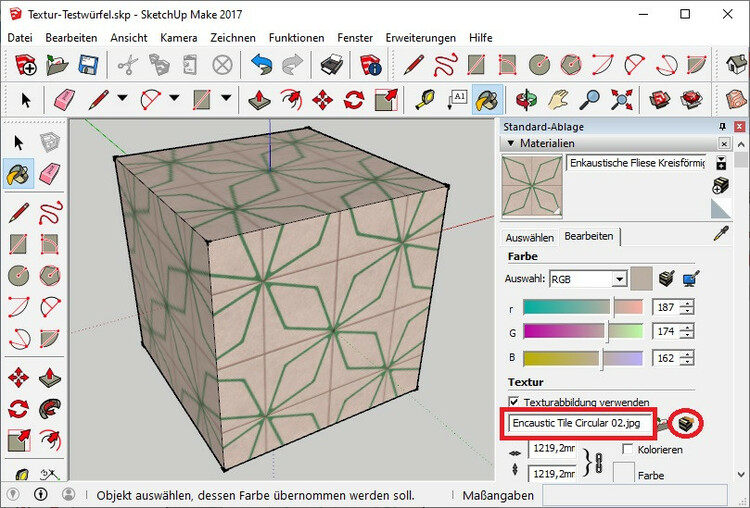This screenshot has height=508, width=750.
Task: Adjust the red (r) color slider
Action: click(583, 307)
